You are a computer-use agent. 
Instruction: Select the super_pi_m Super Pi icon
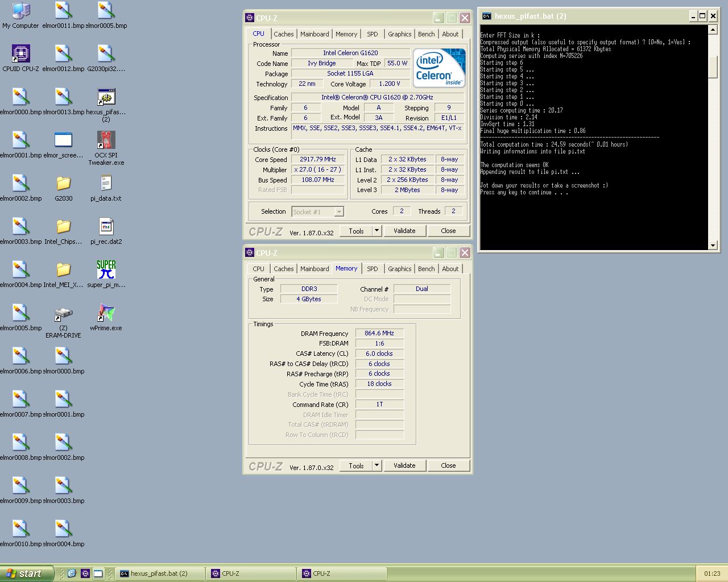(106, 273)
